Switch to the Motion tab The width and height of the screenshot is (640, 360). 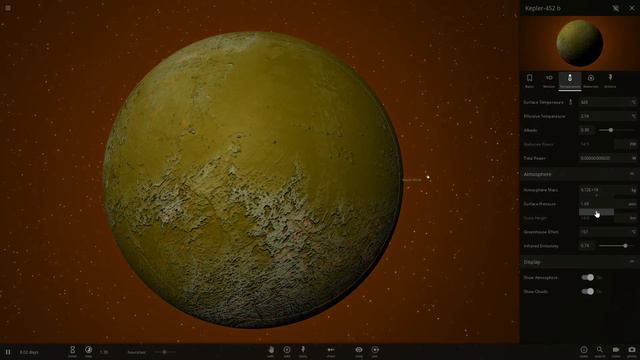[x=549, y=81]
